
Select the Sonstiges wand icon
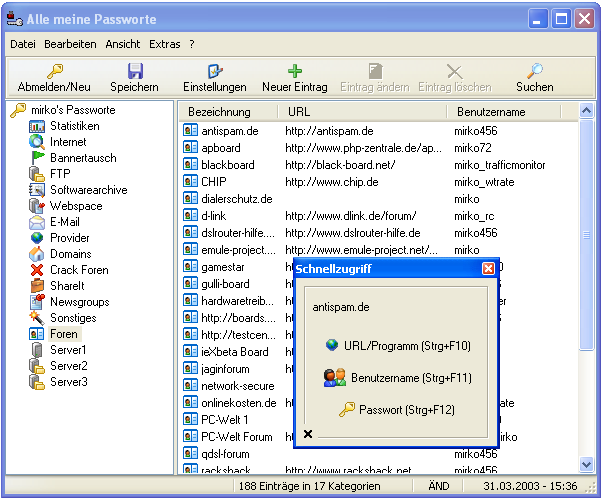pos(37,318)
